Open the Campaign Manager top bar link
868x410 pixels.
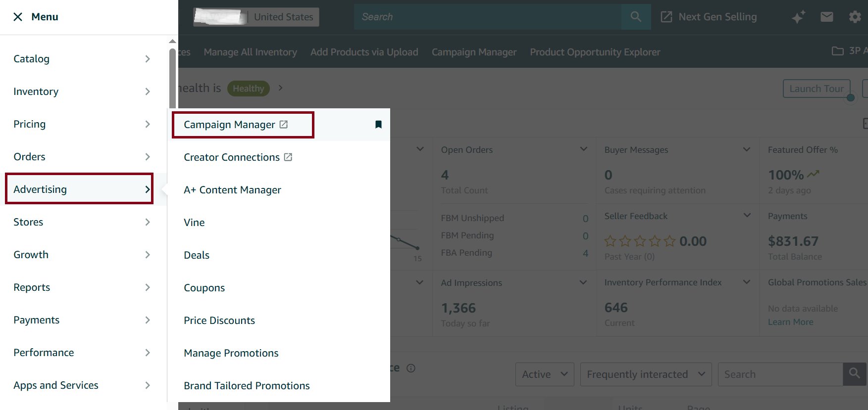click(x=474, y=52)
